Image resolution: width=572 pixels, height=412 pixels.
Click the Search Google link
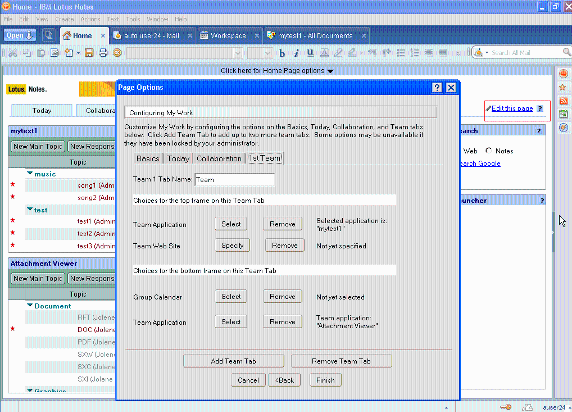(480, 163)
